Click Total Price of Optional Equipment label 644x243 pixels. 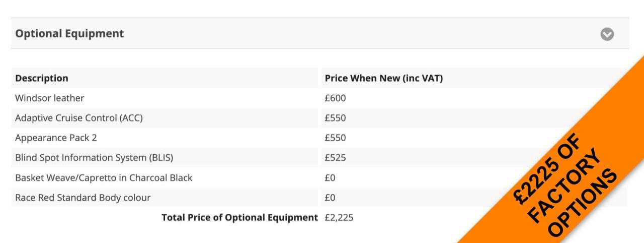tap(239, 217)
